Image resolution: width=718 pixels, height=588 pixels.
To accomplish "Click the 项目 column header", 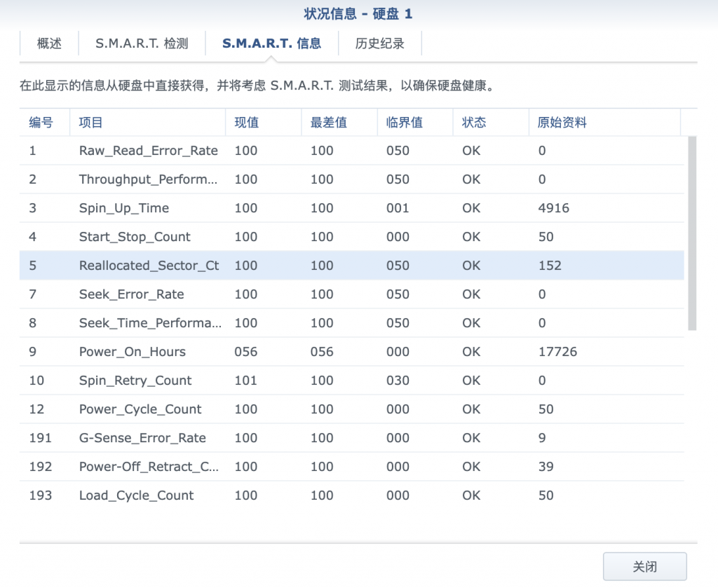I will point(91,123).
